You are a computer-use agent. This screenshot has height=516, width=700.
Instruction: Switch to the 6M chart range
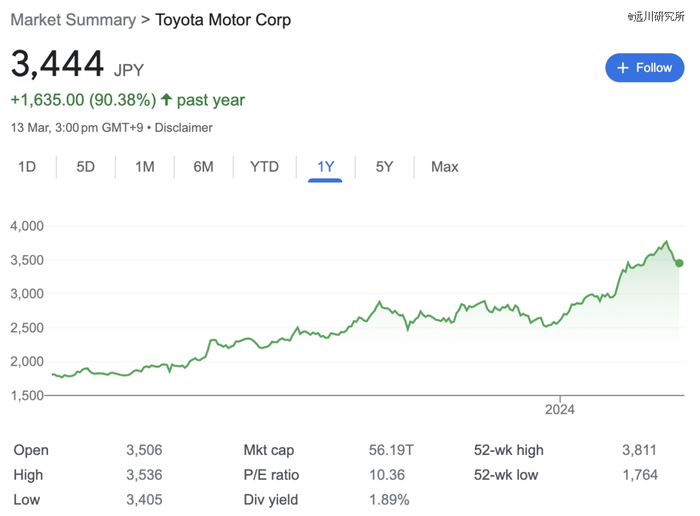coord(203,167)
